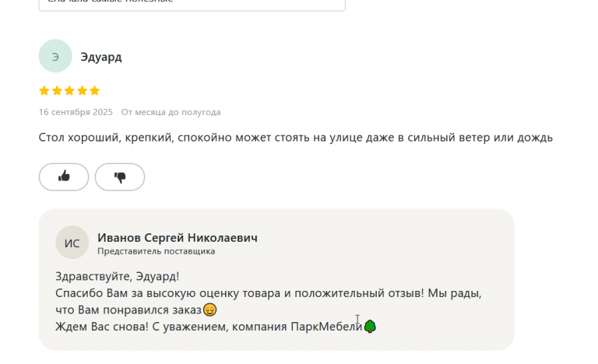Open the review sorting dropdown at top
Screen dimensions: 598x364
pos(192,5)
